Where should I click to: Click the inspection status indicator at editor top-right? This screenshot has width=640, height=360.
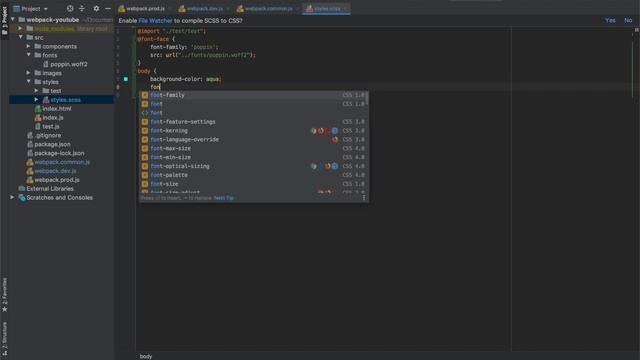coord(636,30)
